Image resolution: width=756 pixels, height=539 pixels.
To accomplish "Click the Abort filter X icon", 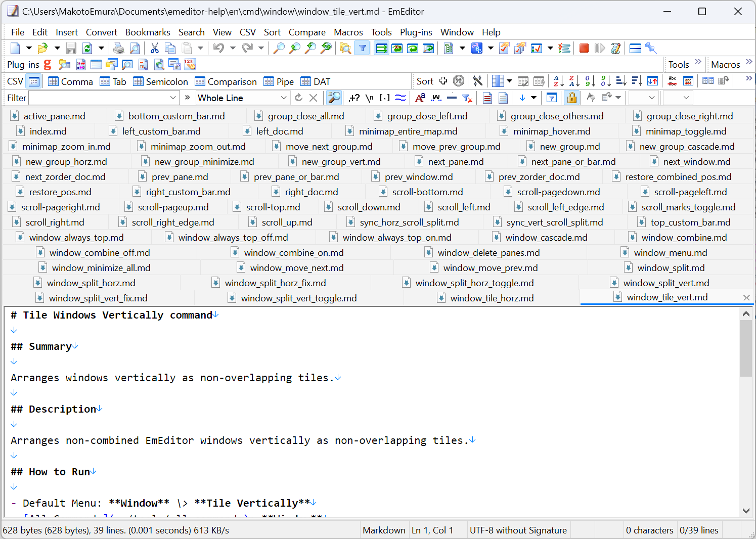I will click(314, 98).
